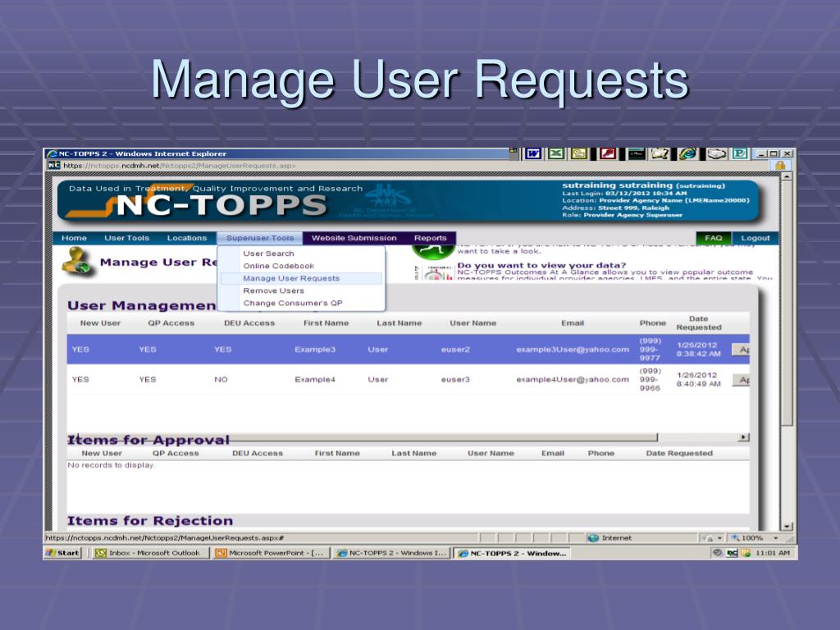Click the Internet Explorer shortcut icon

pos(688,153)
